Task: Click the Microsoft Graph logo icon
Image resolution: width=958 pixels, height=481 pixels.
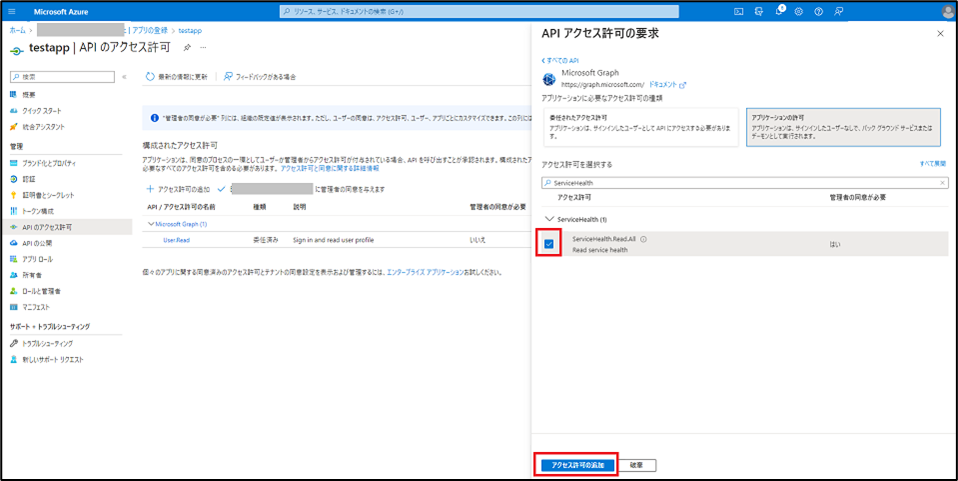Action: pos(549,78)
